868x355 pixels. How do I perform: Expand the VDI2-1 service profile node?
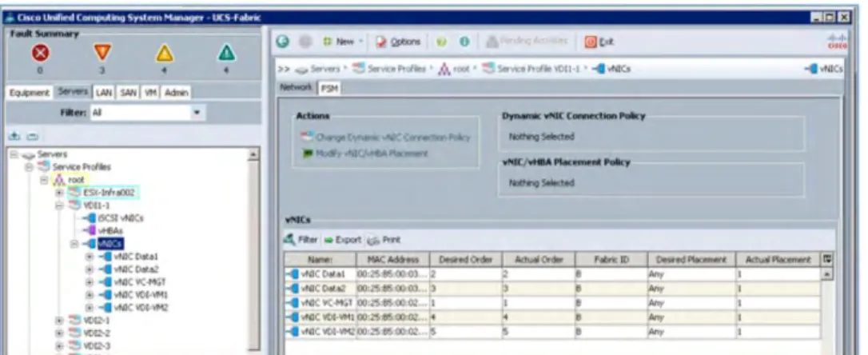tap(60, 320)
